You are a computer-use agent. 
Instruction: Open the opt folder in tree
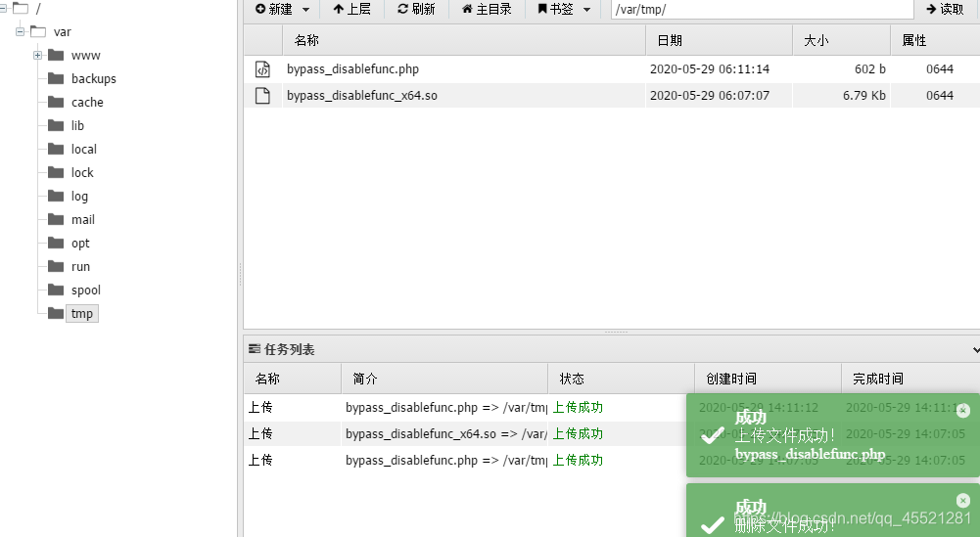[80, 243]
